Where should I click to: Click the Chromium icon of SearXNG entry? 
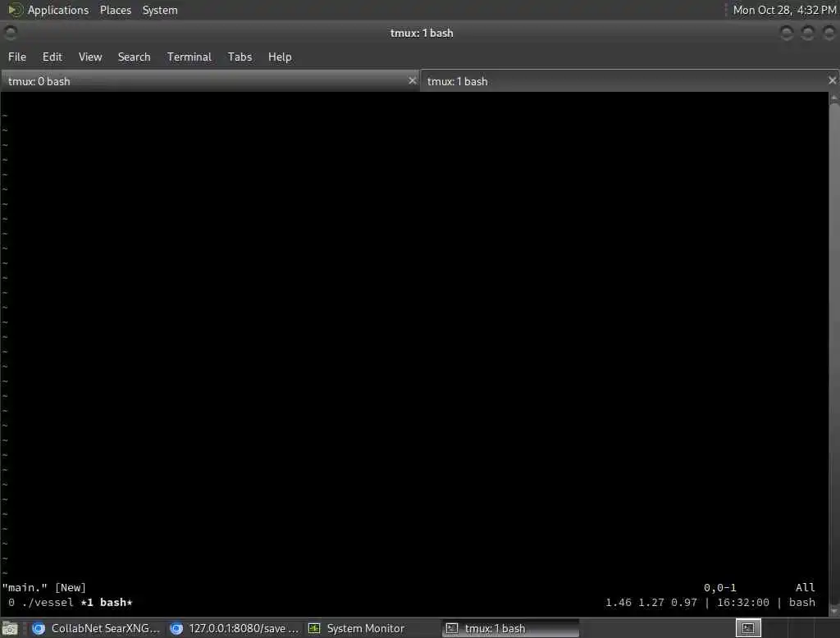[39, 628]
